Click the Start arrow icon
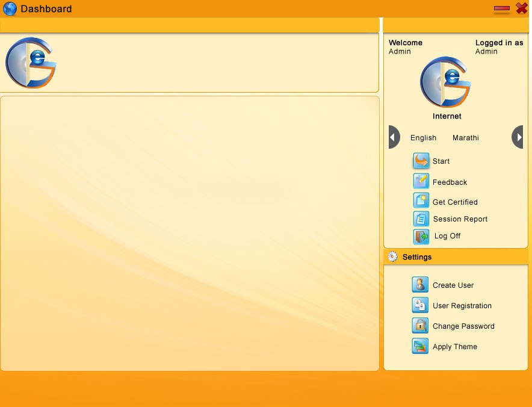Image resolution: width=532 pixels, height=407 pixels. pyautogui.click(x=421, y=161)
